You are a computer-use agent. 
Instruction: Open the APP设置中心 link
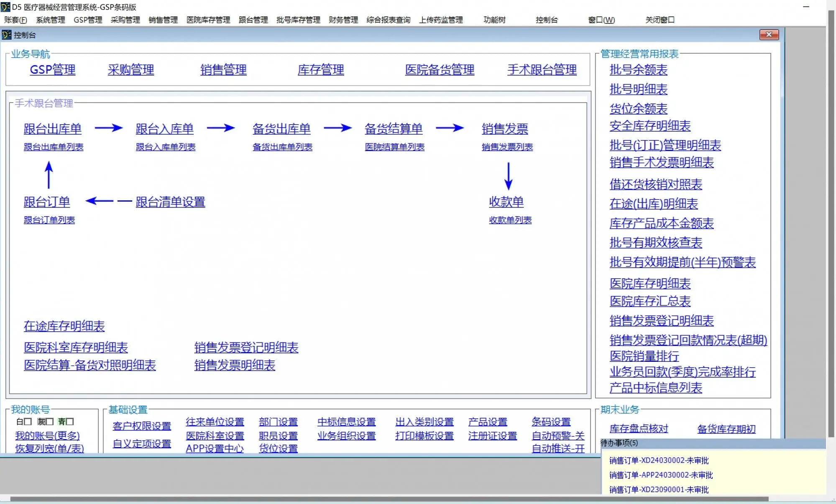click(x=215, y=448)
